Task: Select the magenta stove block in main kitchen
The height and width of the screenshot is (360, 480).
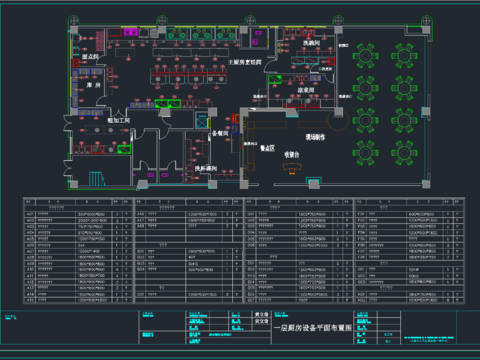Action: (x=131, y=32)
